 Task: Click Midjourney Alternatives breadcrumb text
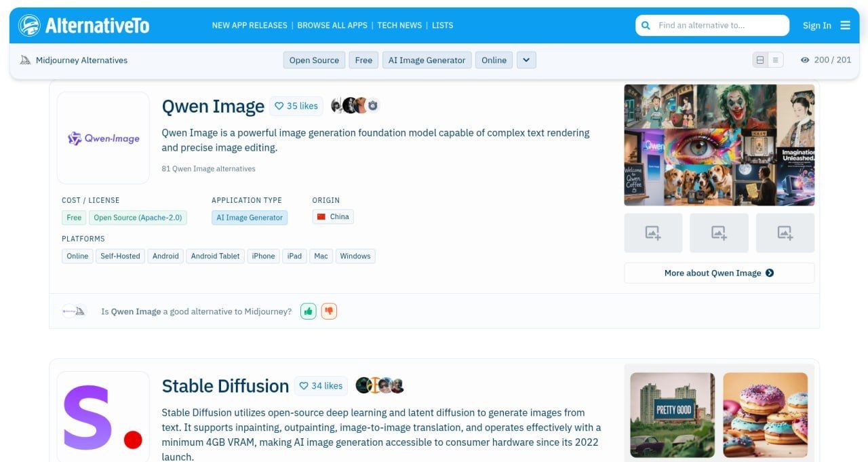81,60
